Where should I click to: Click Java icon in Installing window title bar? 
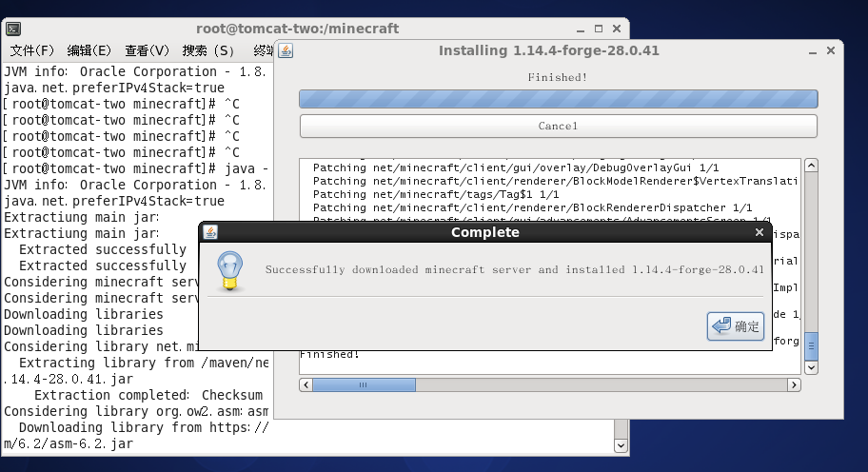(286, 50)
